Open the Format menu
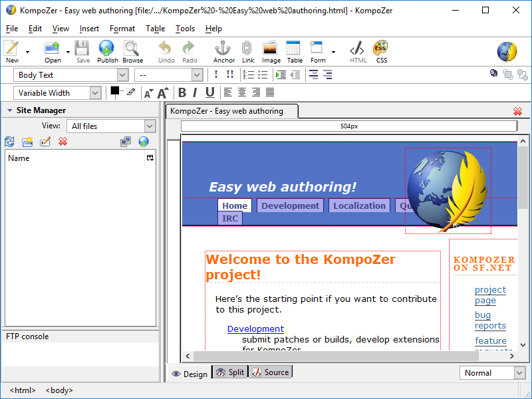The height and width of the screenshot is (399, 532). [x=122, y=29]
